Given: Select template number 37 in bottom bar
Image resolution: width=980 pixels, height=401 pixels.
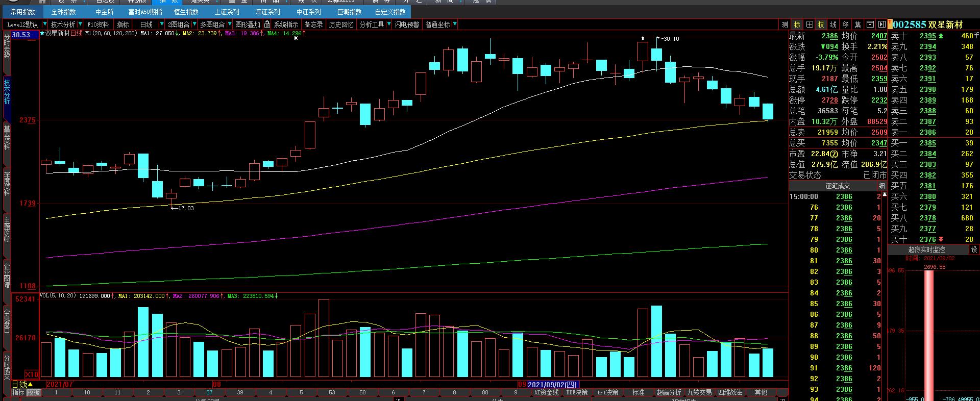Looking at the screenshot, I should click(209, 393).
